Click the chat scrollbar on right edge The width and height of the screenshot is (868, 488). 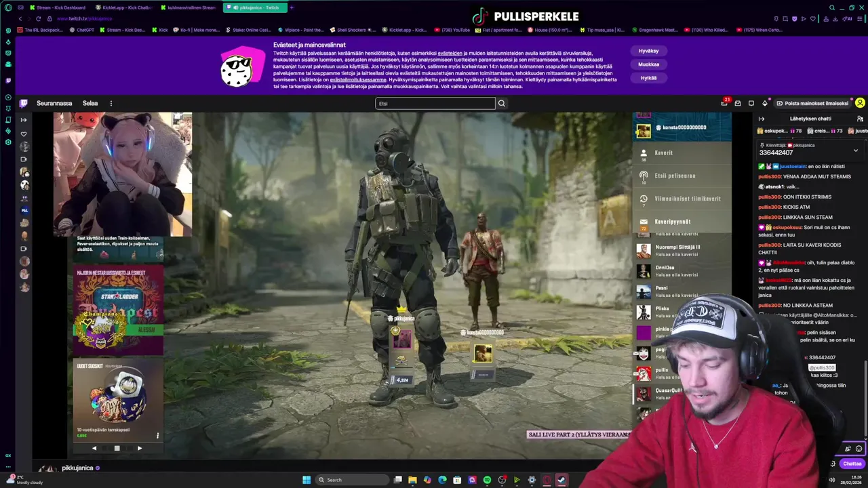[x=866, y=400]
